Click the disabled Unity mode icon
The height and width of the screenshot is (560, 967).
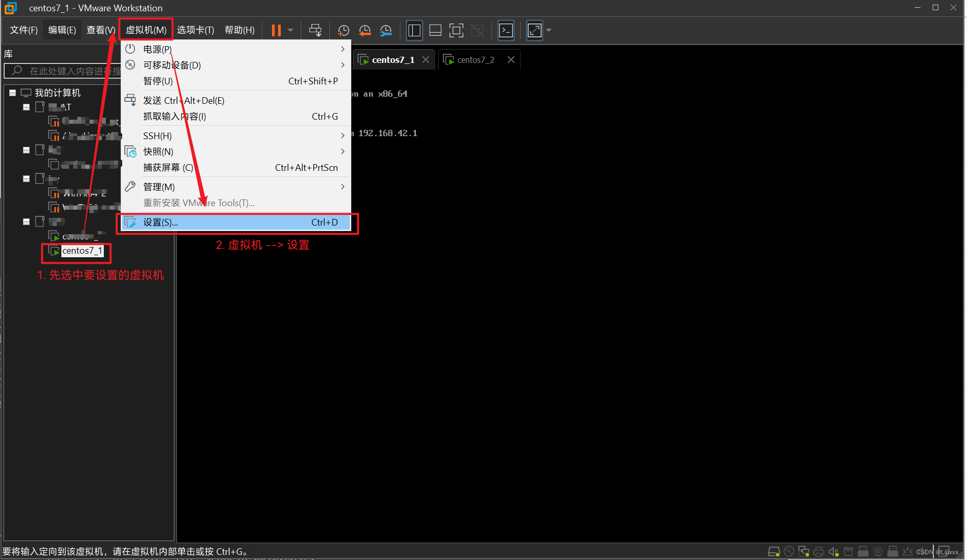tap(477, 30)
